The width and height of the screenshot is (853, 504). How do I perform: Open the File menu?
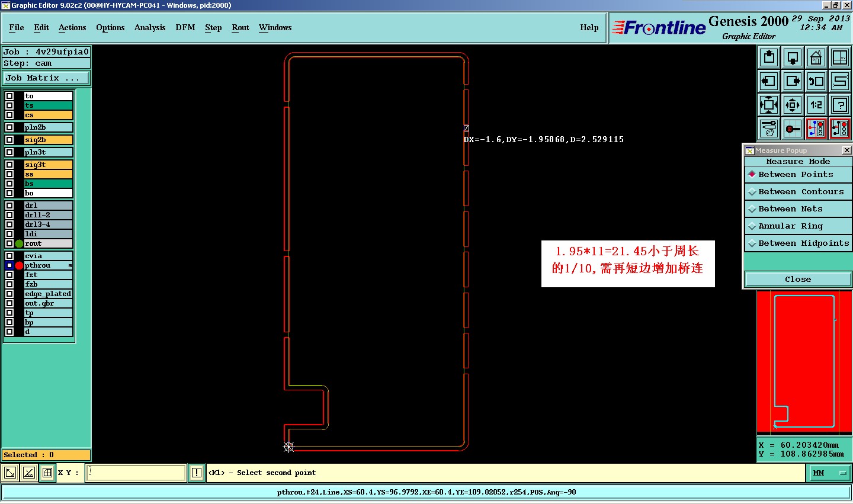[17, 28]
